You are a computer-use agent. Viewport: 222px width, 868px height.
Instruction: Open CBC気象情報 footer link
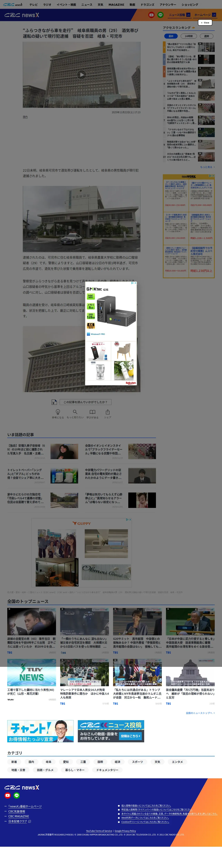[16, 811]
